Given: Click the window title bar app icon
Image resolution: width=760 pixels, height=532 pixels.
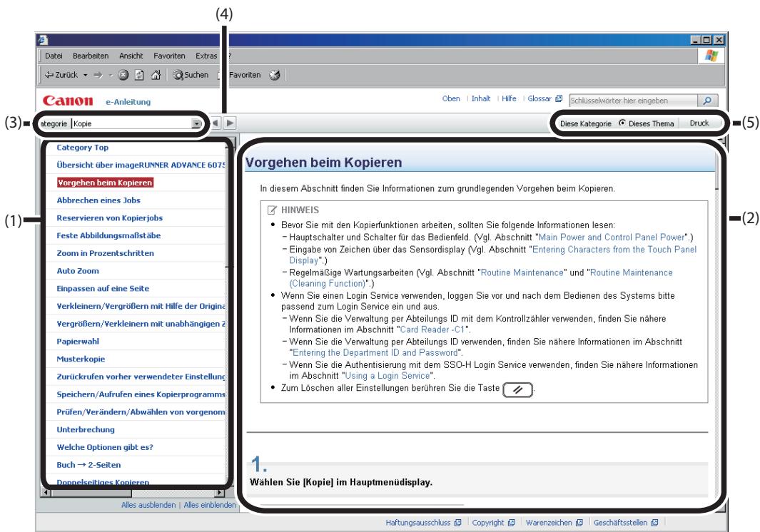Looking at the screenshot, I should [x=43, y=40].
